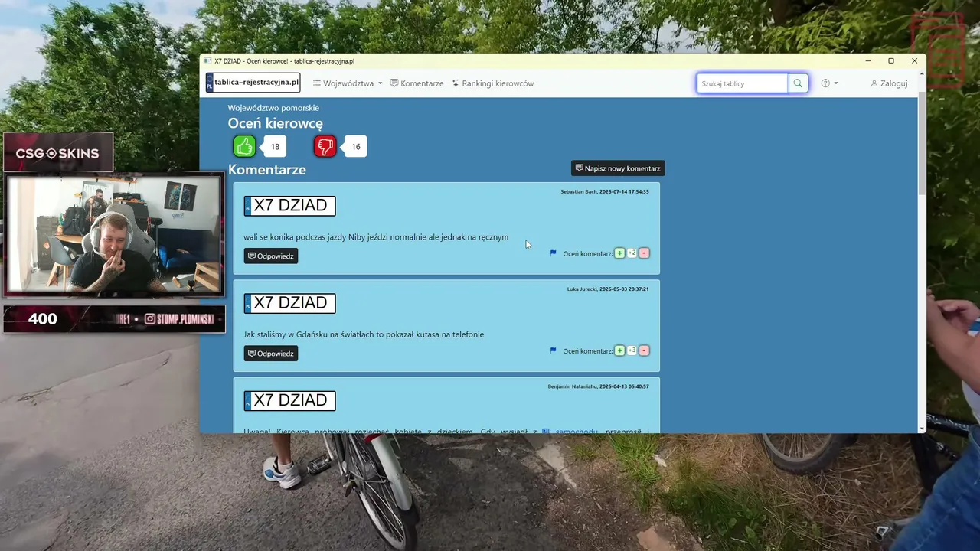Image resolution: width=980 pixels, height=551 pixels.
Task: Reply to Sebastian Bach's comment via Odpowiedz
Action: [x=271, y=256]
